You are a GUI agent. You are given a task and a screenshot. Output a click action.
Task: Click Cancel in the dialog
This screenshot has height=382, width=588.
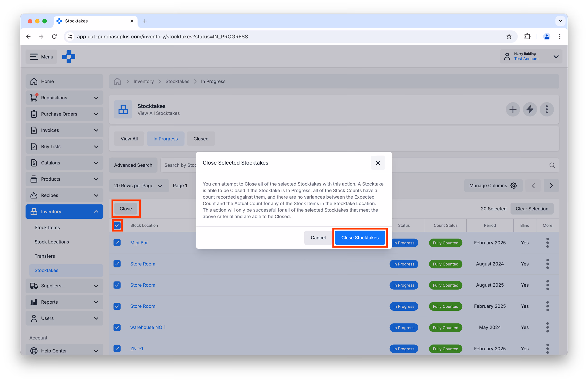coord(318,238)
